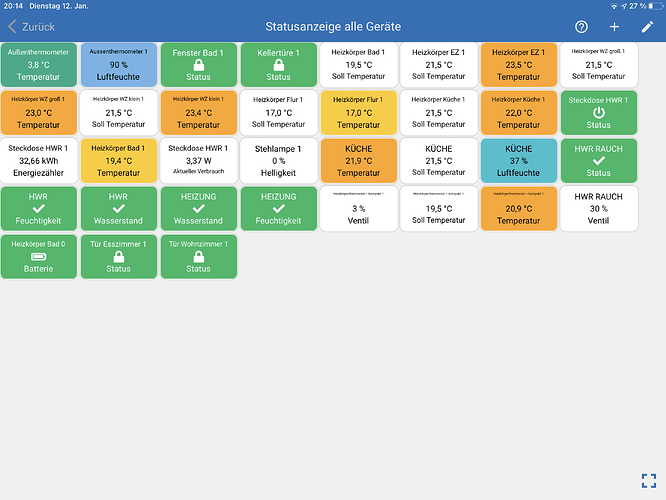Tap the pencil edit icon

[647, 27]
